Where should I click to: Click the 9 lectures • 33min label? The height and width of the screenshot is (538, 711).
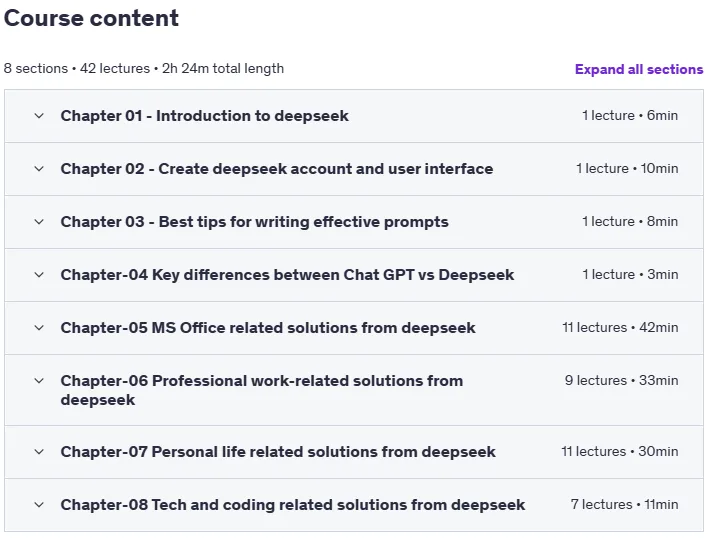(622, 381)
